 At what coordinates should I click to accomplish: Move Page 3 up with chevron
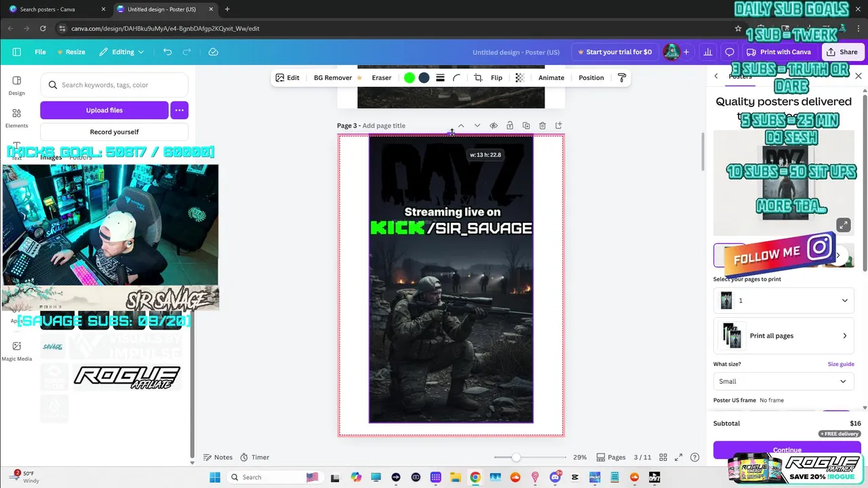coord(461,125)
